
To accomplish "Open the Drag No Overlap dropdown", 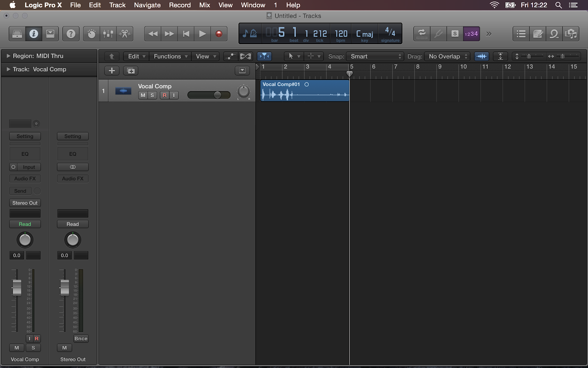I will pos(447,56).
